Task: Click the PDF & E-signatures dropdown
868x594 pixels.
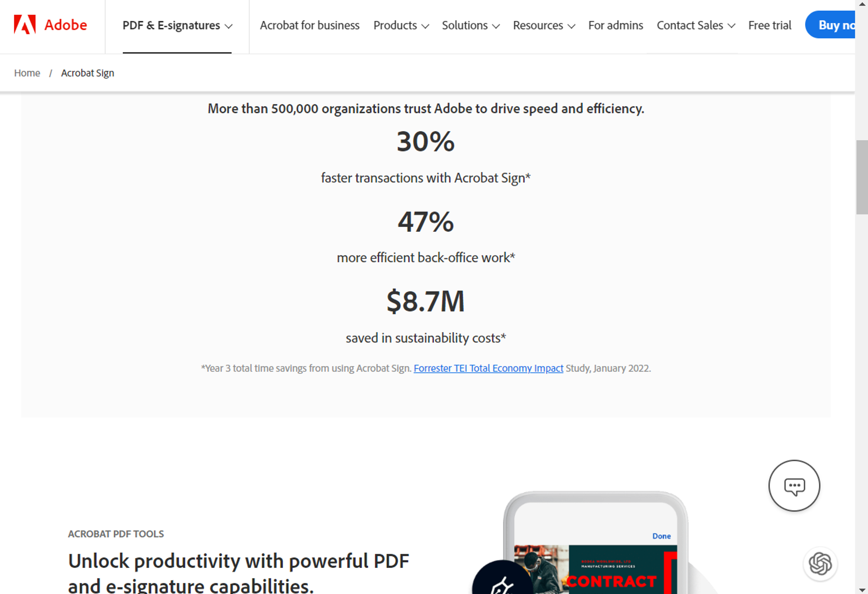Action: click(177, 25)
